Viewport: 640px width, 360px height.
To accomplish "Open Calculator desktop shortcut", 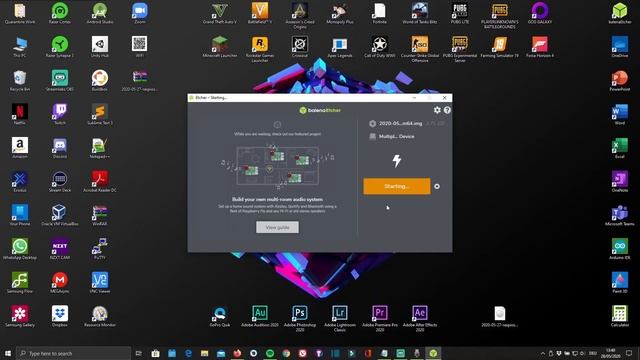I will (620, 316).
